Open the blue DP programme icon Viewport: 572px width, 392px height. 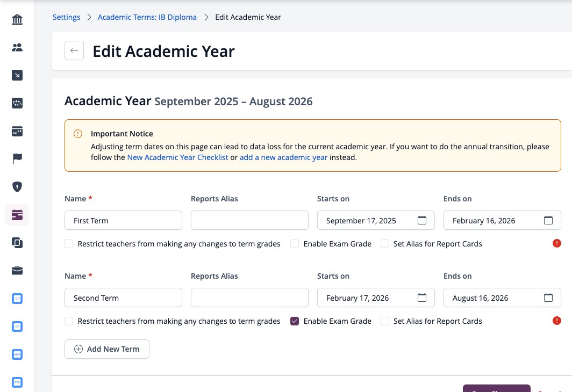pyautogui.click(x=17, y=299)
